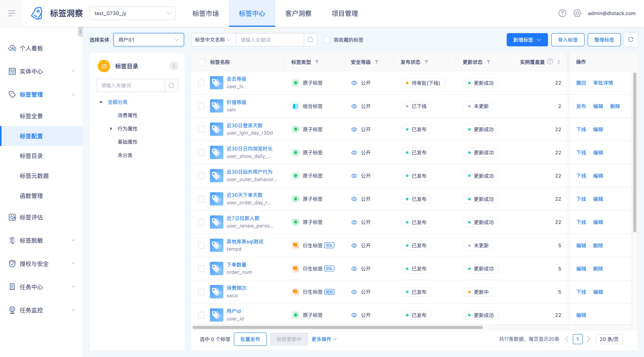
Task: Collapse the 标签目录 panel arrow icon
Action: (x=174, y=66)
